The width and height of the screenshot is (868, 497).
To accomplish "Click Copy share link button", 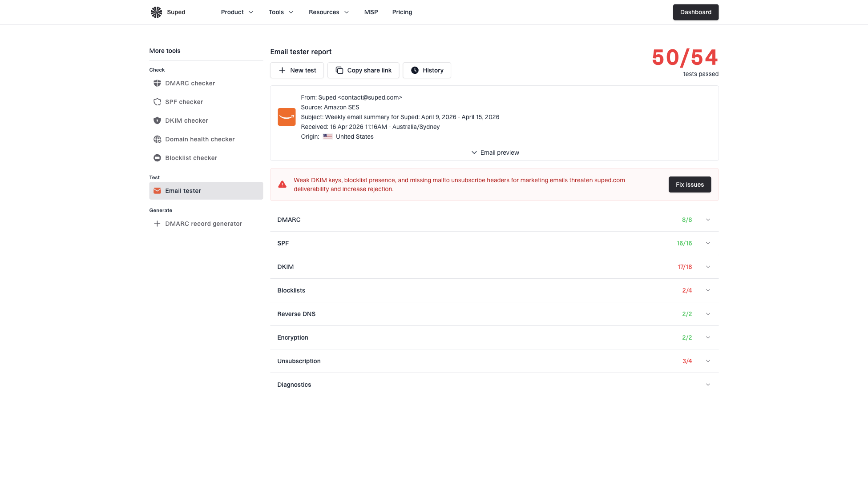I will click(363, 70).
